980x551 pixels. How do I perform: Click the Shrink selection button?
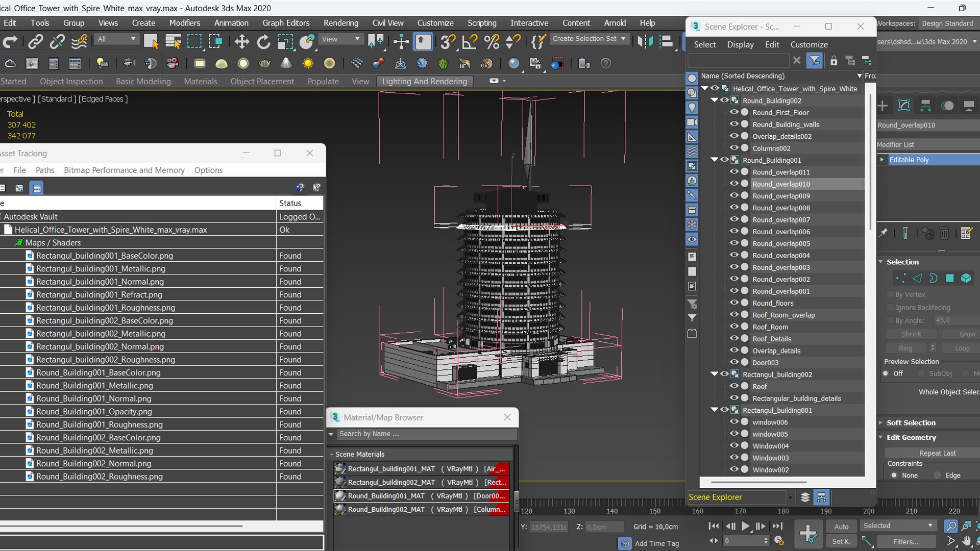[911, 334]
